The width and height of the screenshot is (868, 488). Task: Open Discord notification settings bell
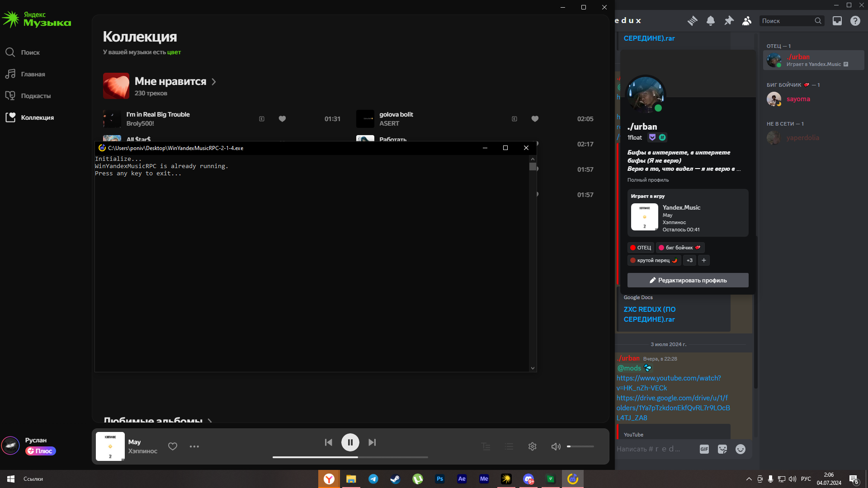[711, 21]
